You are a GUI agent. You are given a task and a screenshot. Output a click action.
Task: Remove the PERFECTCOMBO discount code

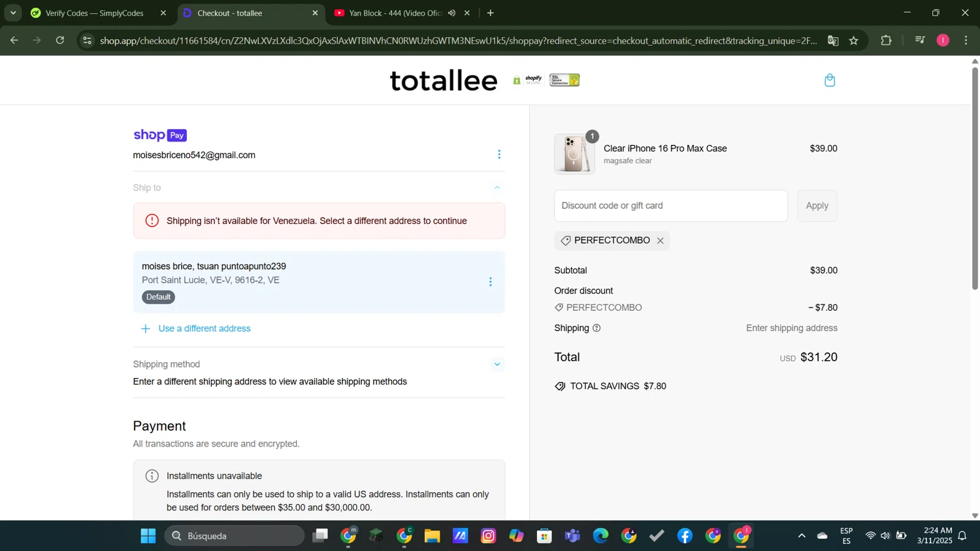[x=661, y=241]
